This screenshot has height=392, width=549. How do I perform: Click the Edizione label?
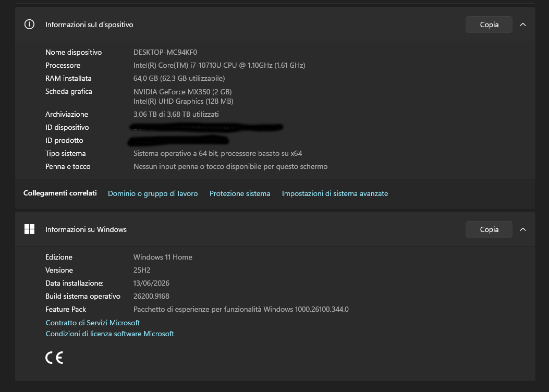coord(59,257)
